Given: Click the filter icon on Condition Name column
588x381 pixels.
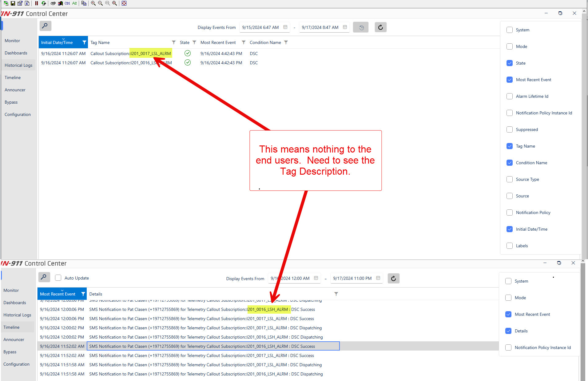Looking at the screenshot, I should coord(286,42).
